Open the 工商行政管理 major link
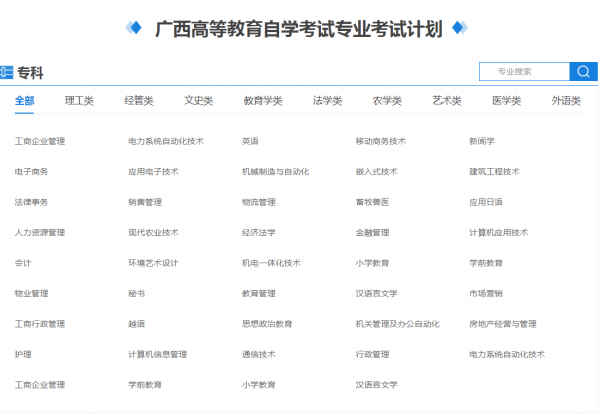Viewport: 600px width, 416px height. click(40, 324)
